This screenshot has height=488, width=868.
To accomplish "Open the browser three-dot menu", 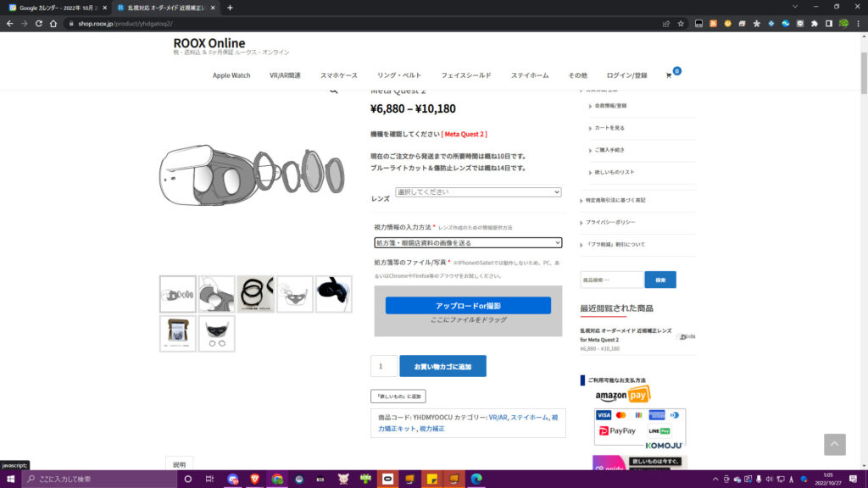I will click(858, 24).
